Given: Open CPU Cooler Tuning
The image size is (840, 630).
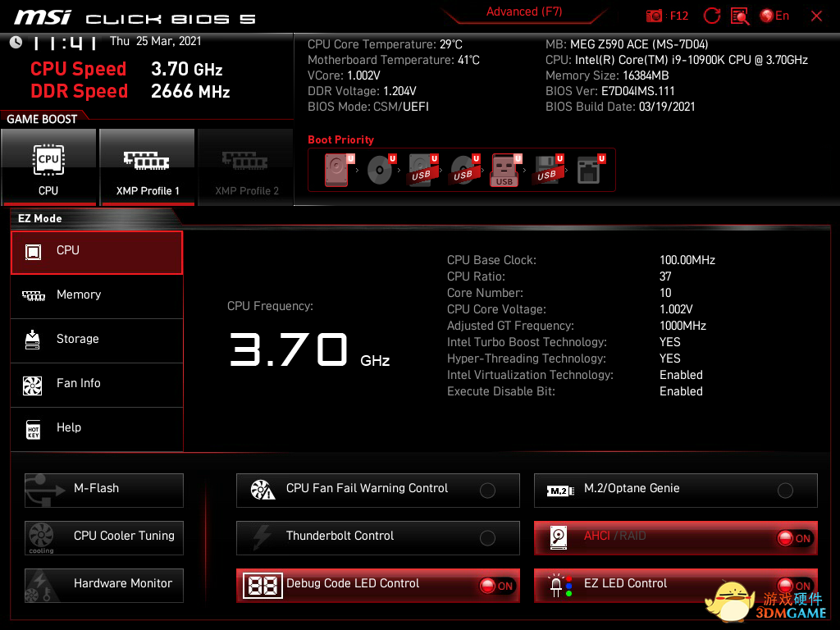Looking at the screenshot, I should pos(104,538).
